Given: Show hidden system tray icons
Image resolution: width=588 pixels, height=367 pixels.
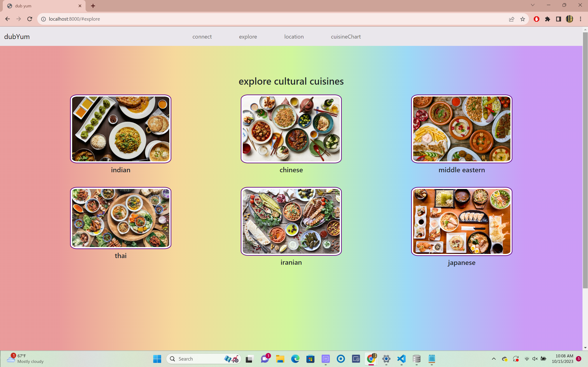Looking at the screenshot, I should [493, 359].
